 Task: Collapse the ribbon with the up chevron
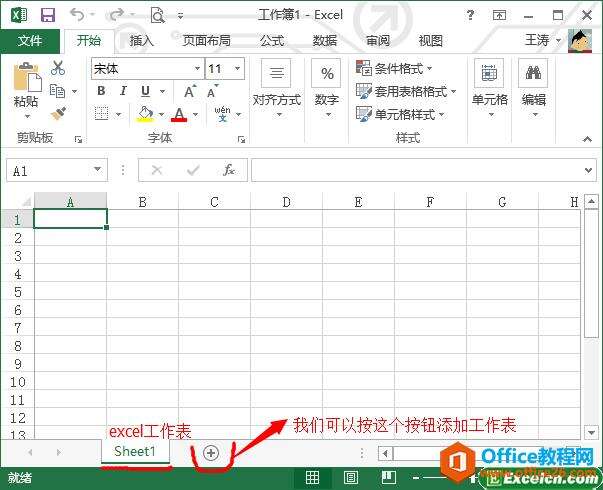pos(587,139)
